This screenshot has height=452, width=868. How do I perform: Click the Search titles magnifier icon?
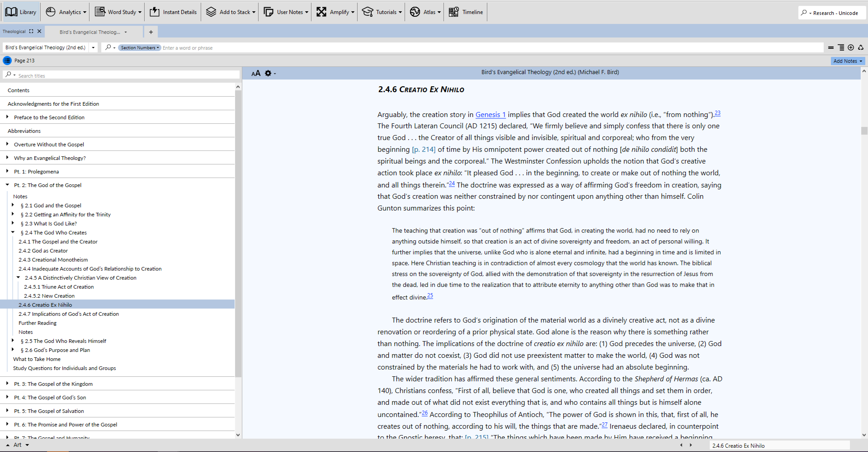(x=8, y=74)
